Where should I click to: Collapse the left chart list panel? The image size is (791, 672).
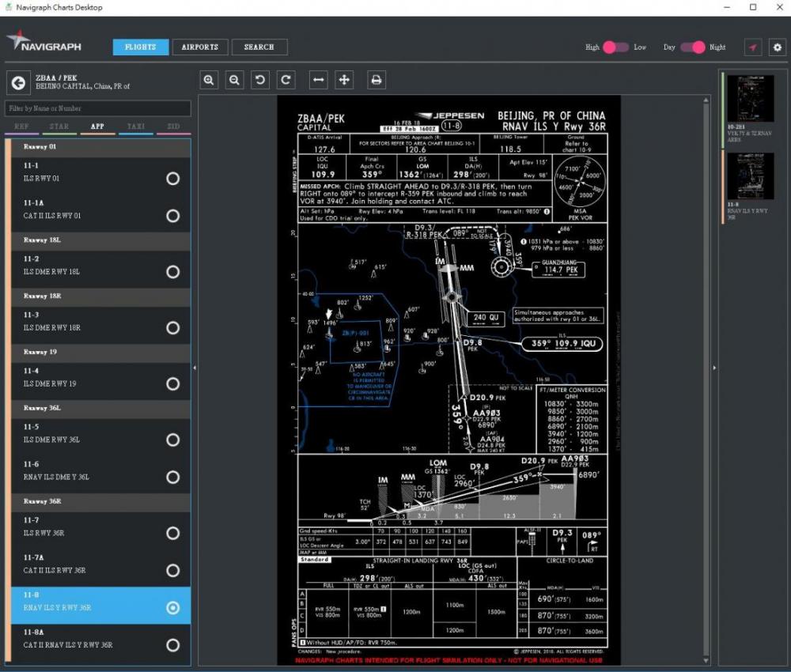(x=195, y=368)
